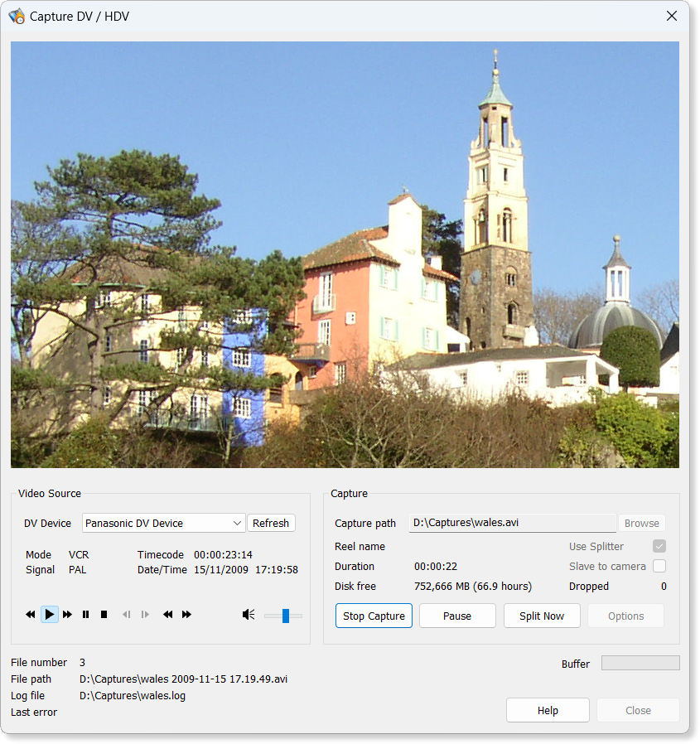Screen dimensions: 700x744
Task: Click Refresh next to DV Device
Action: [271, 523]
